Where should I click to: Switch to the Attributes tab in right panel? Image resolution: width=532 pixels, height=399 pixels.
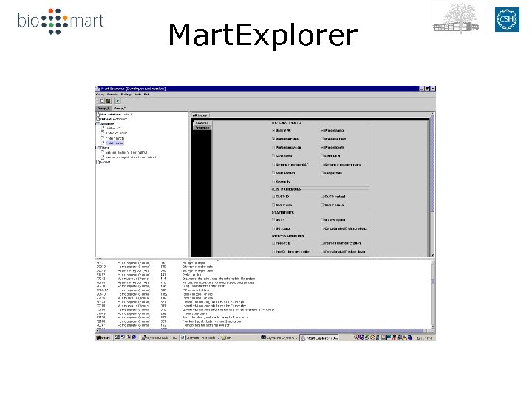199,115
